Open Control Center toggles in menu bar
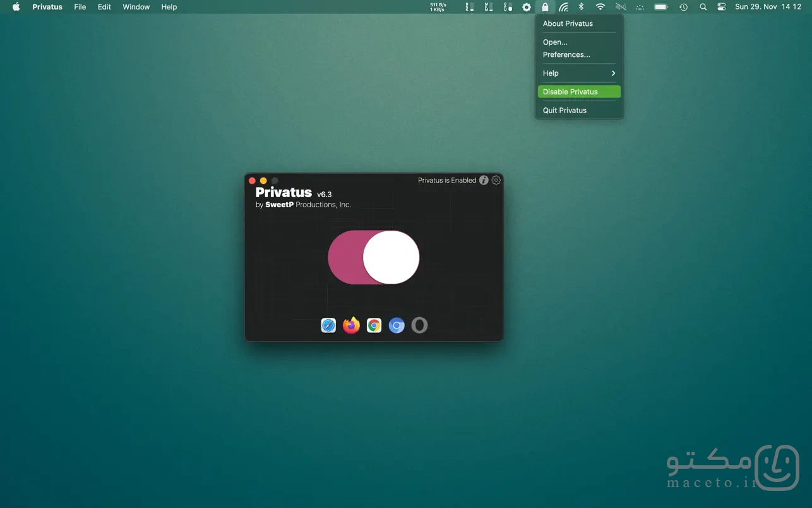 click(x=722, y=7)
